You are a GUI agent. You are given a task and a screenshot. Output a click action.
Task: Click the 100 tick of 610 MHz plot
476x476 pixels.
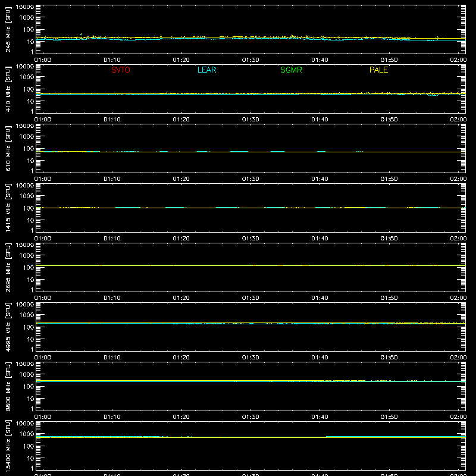[x=29, y=149]
